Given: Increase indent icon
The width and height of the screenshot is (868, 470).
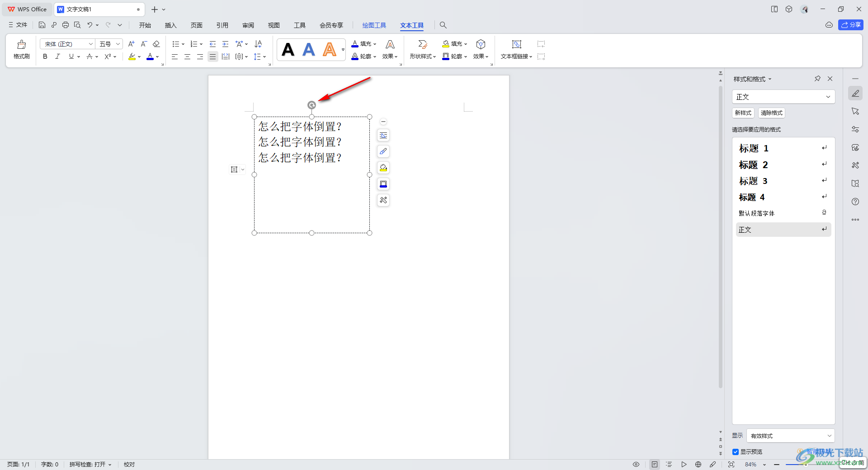Looking at the screenshot, I should pos(225,44).
